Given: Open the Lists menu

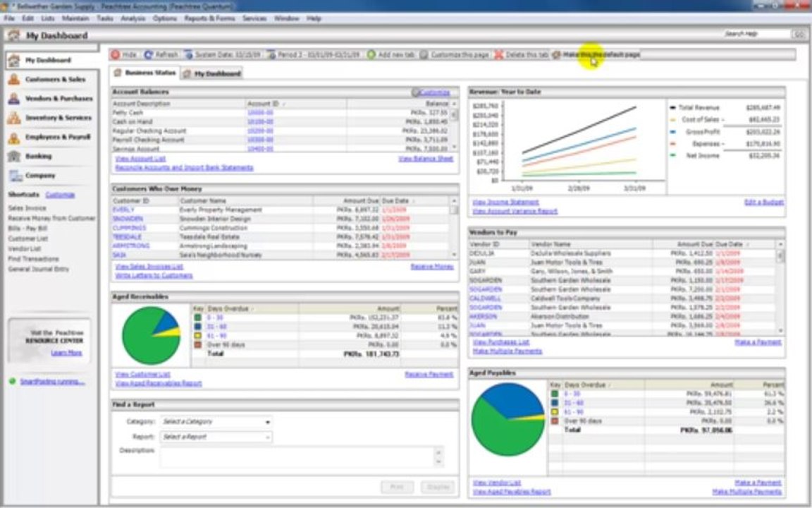Looking at the screenshot, I should click(x=48, y=18).
